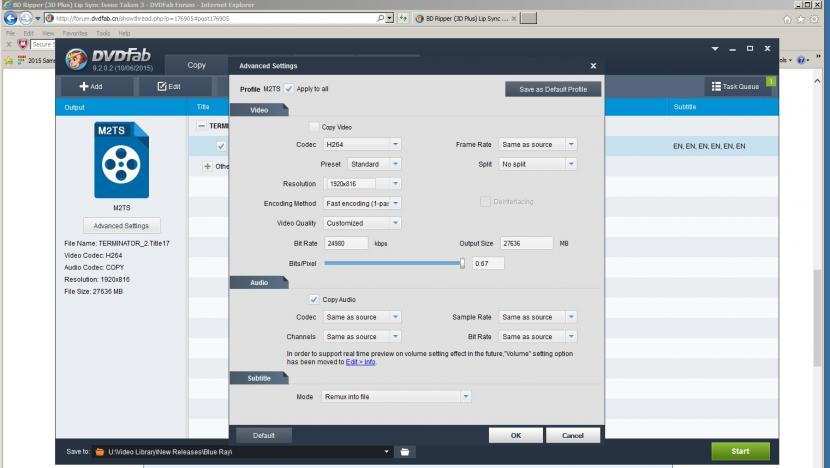Open the DVDFab title bar dropdown menu icon
The image size is (830, 468).
click(715, 48)
